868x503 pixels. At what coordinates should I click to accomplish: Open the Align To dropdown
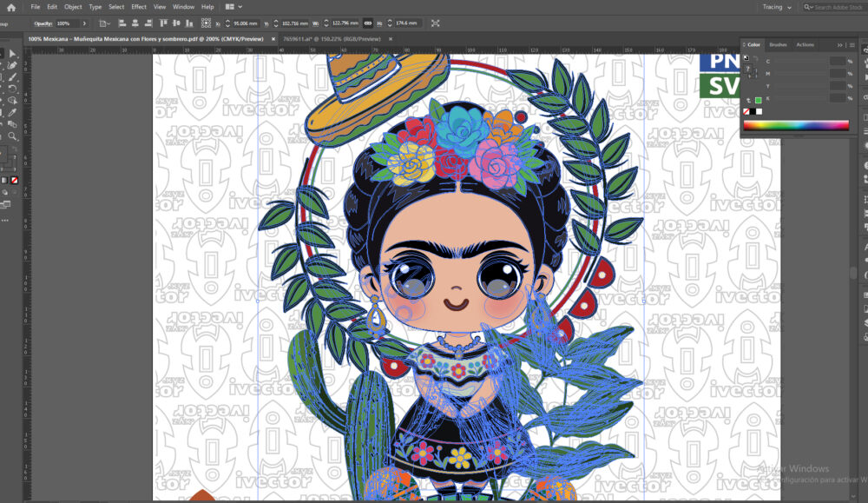pyautogui.click(x=104, y=23)
